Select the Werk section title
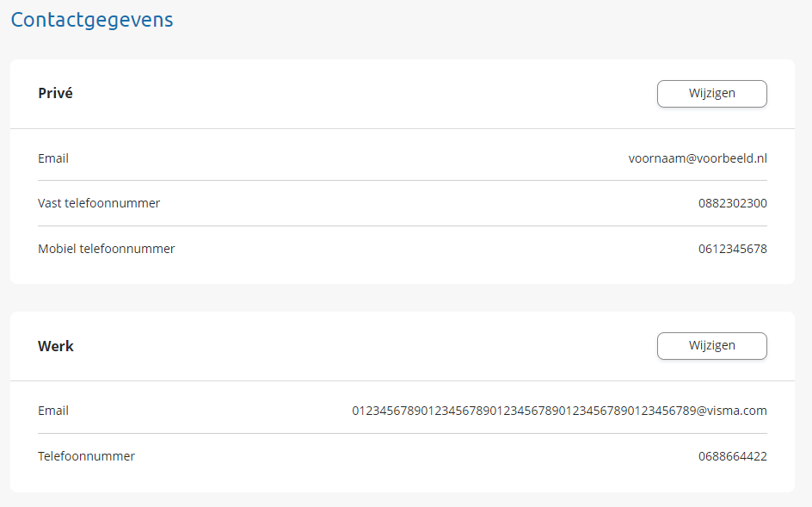Screen dimensions: 812x507 [x=56, y=346]
